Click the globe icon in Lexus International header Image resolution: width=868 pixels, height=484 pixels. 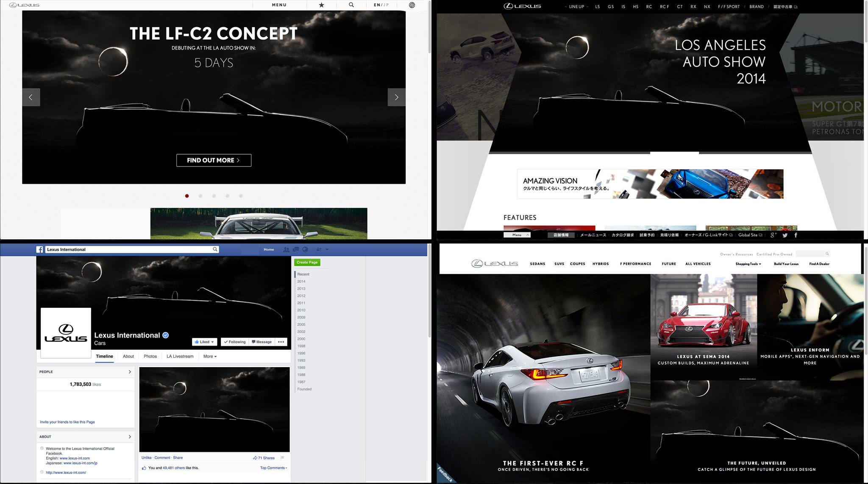click(x=412, y=5)
